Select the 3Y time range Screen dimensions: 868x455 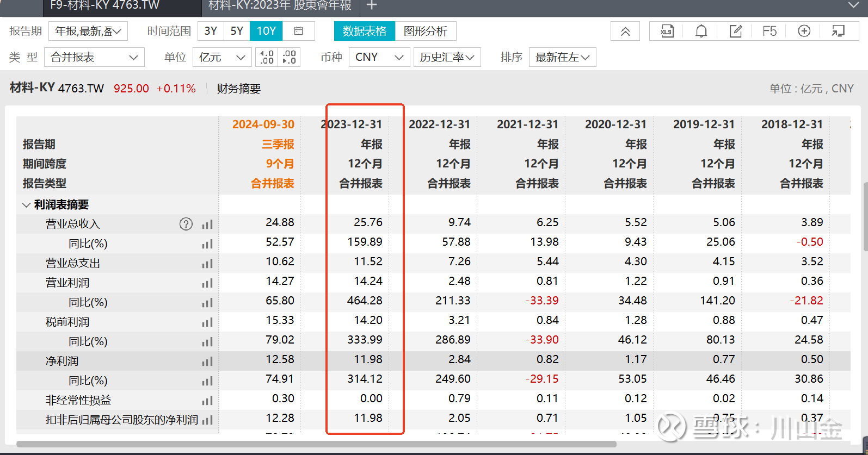[x=211, y=31]
